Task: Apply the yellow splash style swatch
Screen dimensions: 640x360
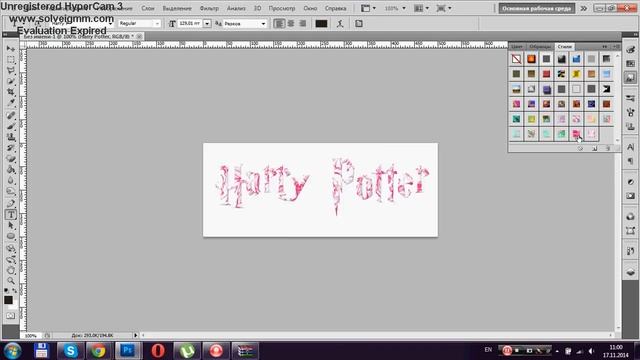Action: [x=576, y=74]
